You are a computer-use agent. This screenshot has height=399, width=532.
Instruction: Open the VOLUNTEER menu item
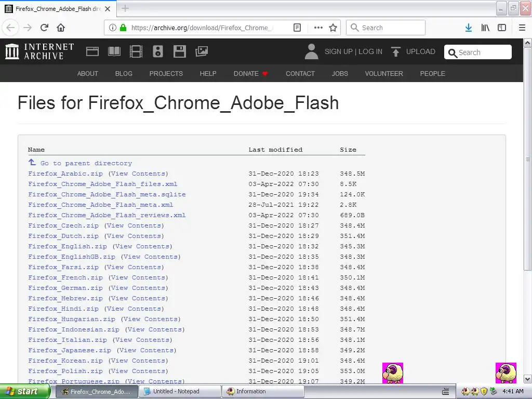[x=384, y=74]
